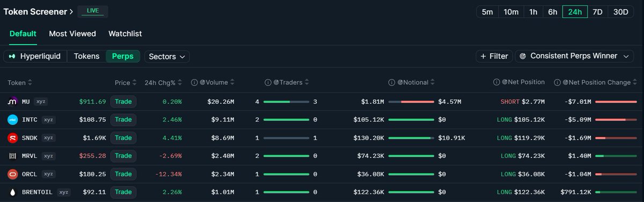The height and width of the screenshot is (202, 644).
Task: Click the MRVL token logo icon
Action: click(12, 156)
